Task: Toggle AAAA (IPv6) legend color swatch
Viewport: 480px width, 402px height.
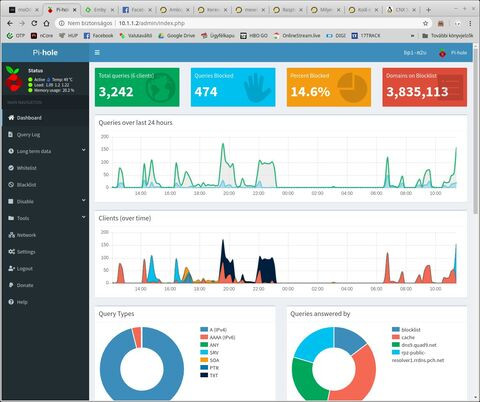Action: [204, 337]
